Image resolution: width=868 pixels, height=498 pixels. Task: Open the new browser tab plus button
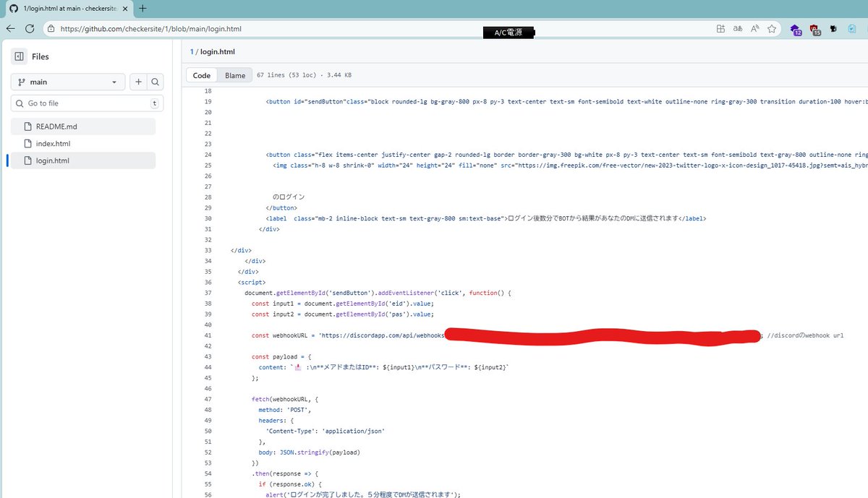tap(142, 9)
